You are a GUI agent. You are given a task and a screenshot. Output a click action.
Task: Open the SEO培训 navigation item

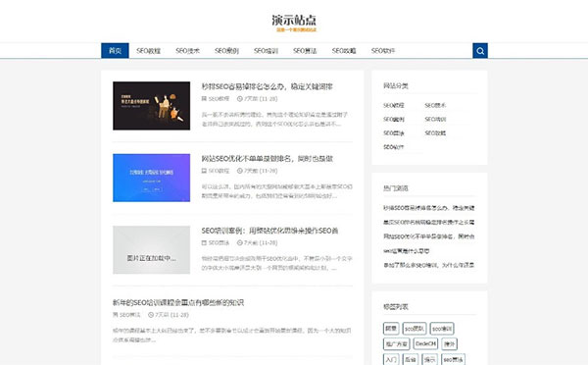click(x=266, y=51)
